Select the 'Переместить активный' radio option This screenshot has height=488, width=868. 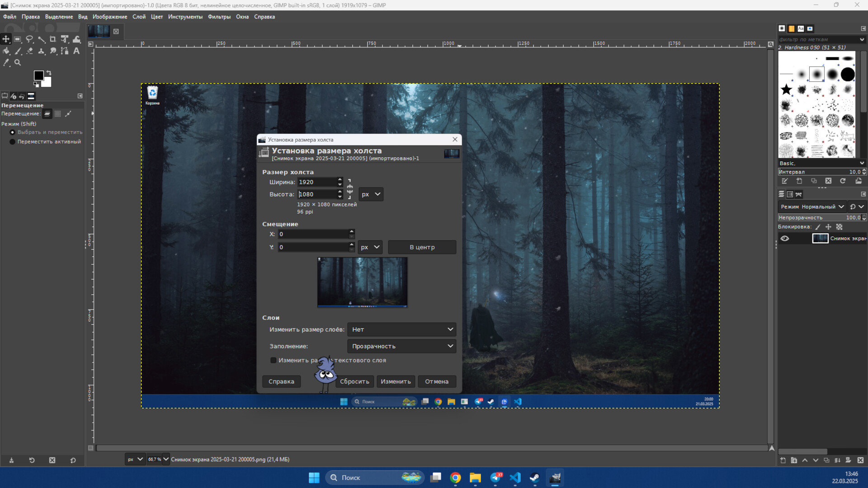point(12,141)
